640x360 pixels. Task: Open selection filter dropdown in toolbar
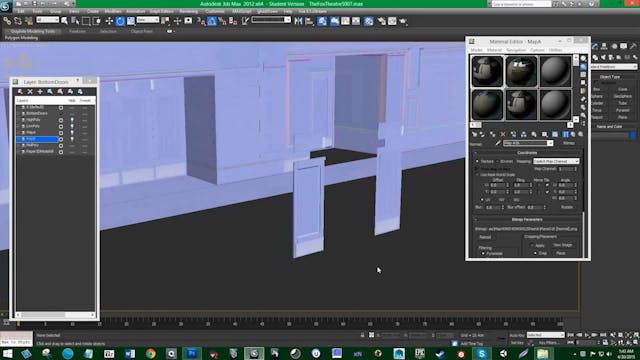[x=47, y=20]
